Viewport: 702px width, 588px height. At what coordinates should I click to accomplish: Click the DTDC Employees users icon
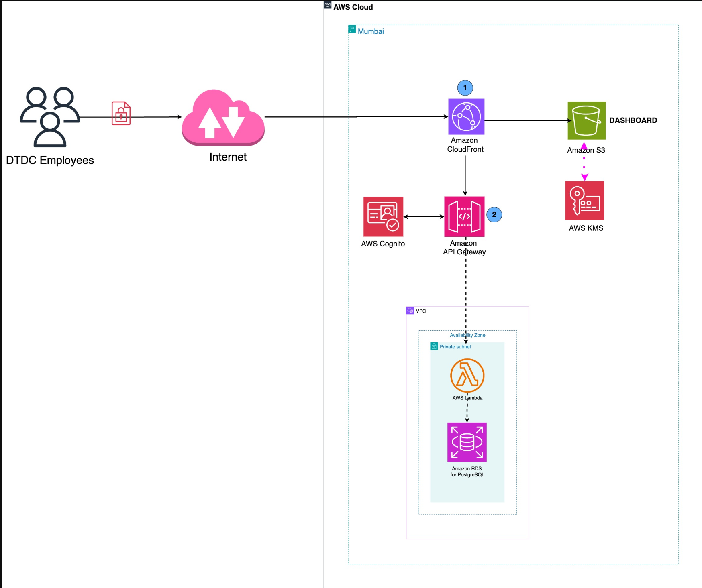[50, 116]
